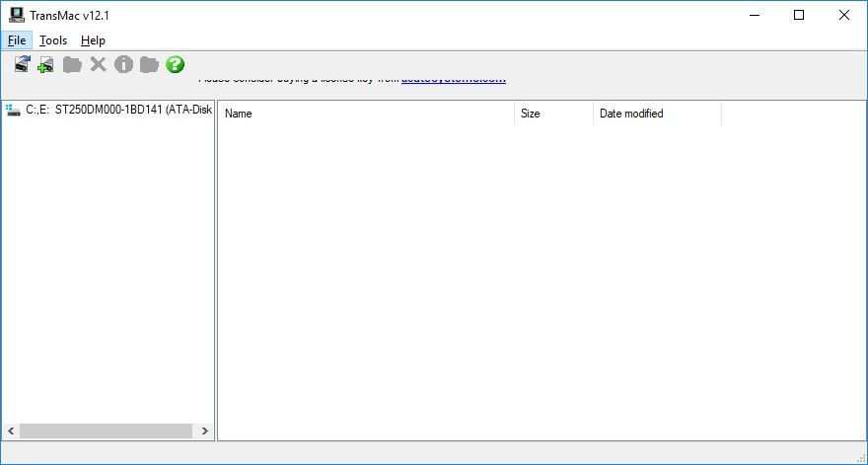Click the open disk image toolbar icon
The image size is (868, 465).
[x=22, y=64]
